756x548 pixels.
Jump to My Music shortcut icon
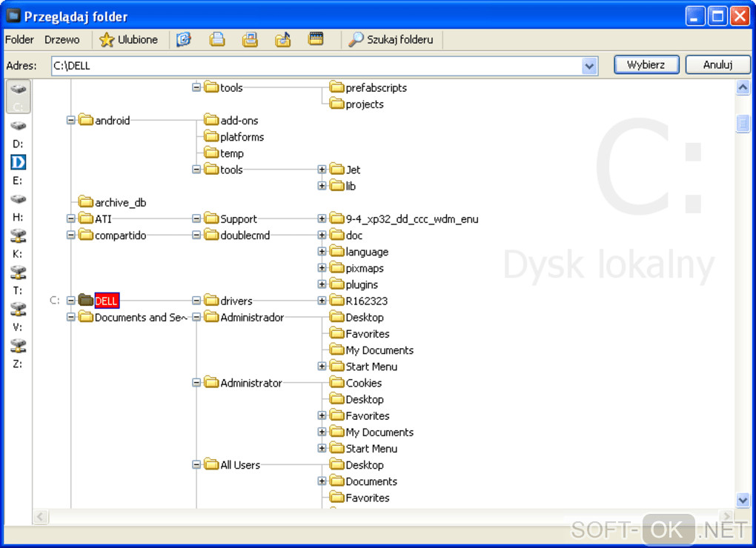tap(283, 39)
